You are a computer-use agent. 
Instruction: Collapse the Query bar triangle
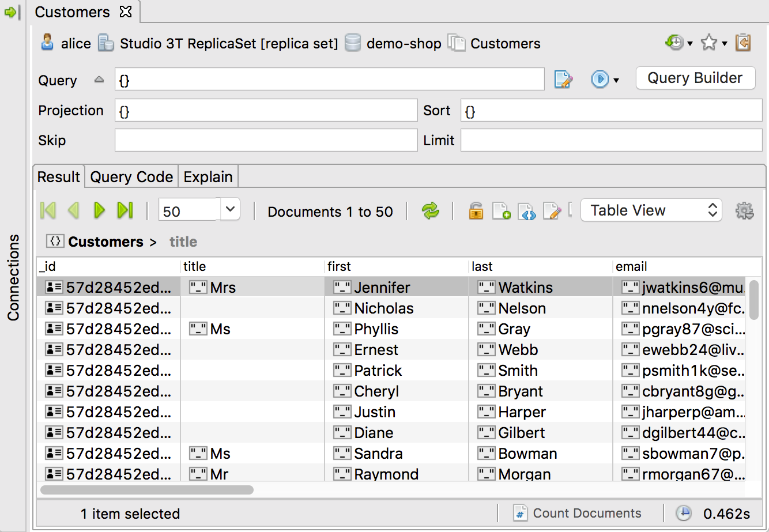coord(99,80)
